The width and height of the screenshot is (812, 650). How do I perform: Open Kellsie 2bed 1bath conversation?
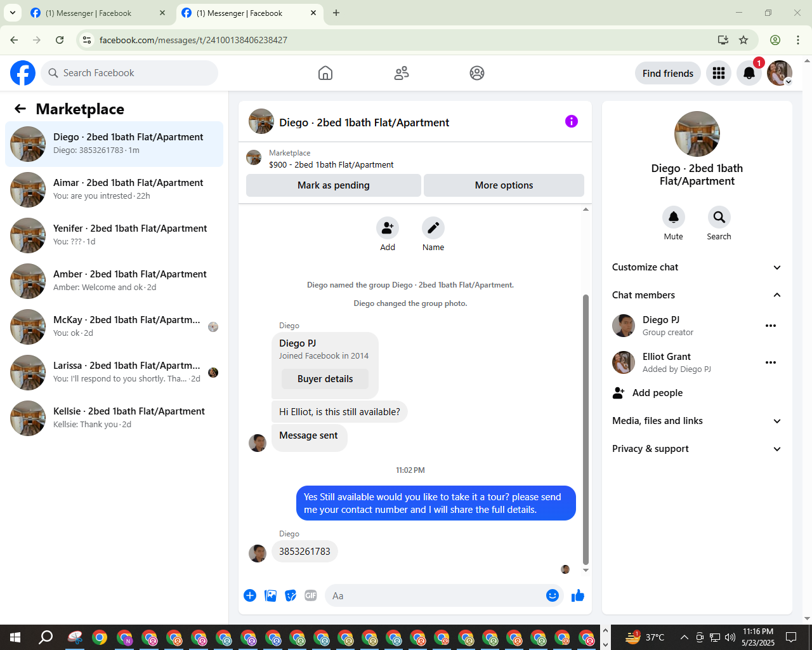pyautogui.click(x=114, y=418)
